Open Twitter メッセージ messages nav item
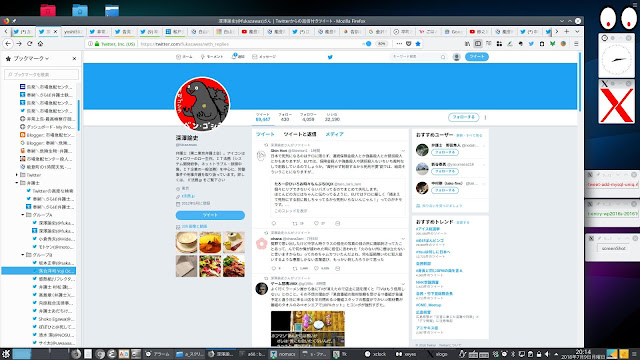This screenshot has width=640, height=360. 264,57
